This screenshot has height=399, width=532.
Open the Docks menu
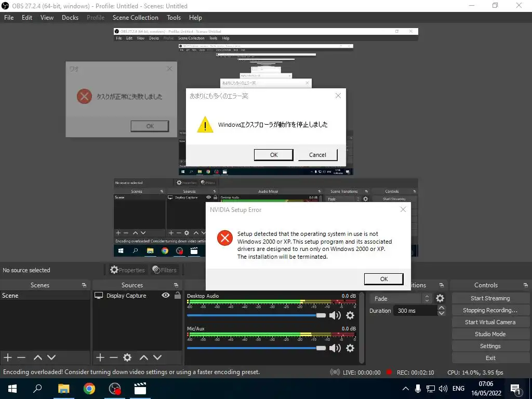tap(70, 18)
